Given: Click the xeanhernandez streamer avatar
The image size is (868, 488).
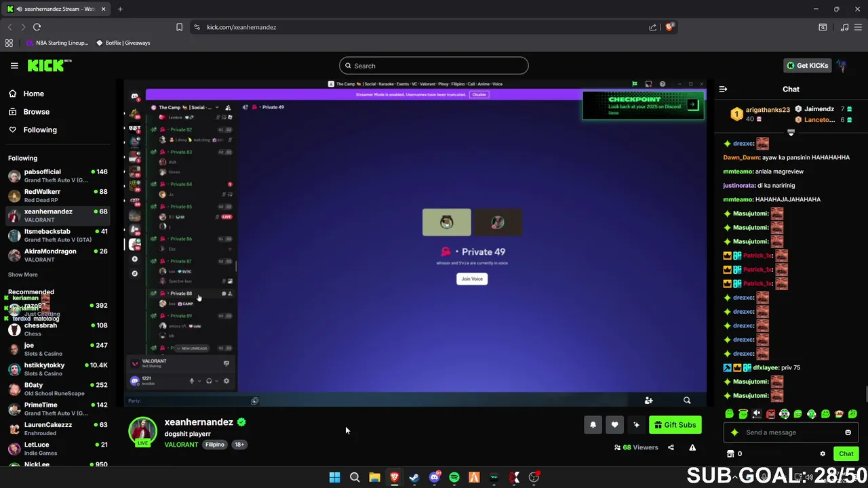Looking at the screenshot, I should pos(142,432).
